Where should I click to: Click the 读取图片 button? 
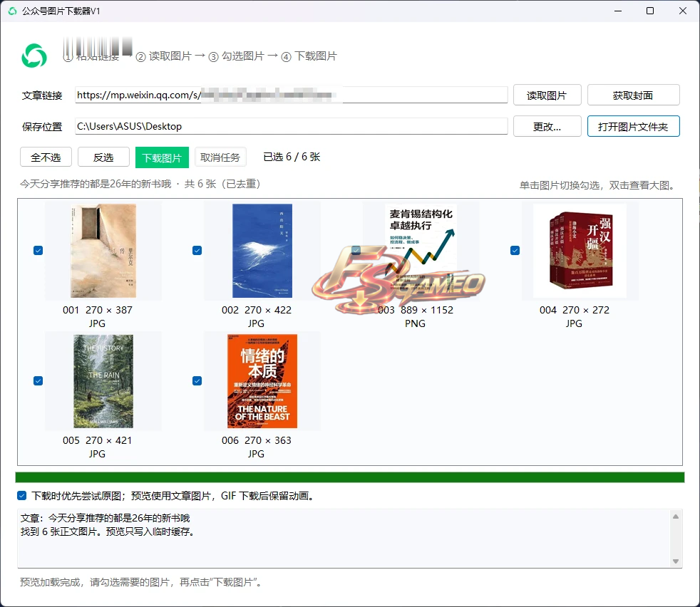(x=547, y=95)
